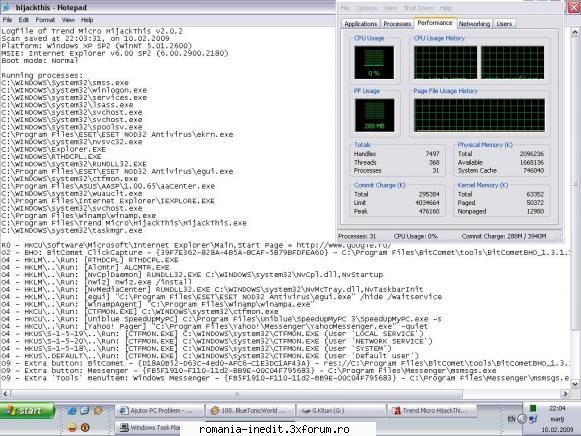Click the horizontal scrollbar thumb in Notepad

(x=237, y=394)
